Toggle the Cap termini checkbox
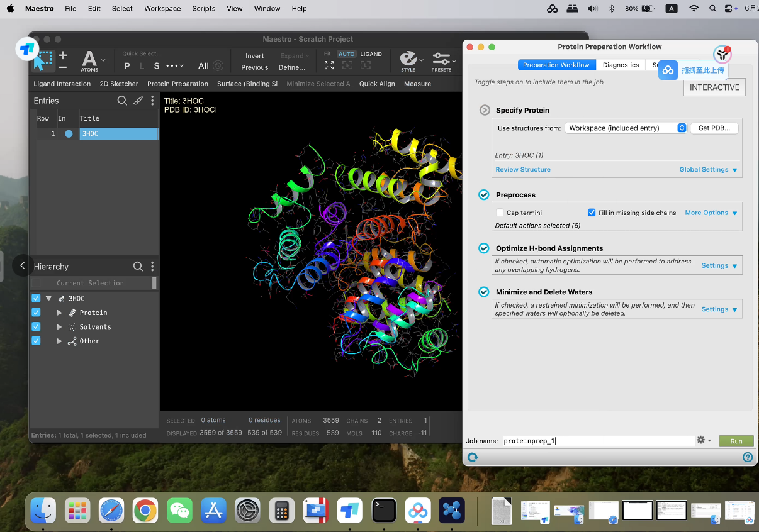The width and height of the screenshot is (759, 532). 500,213
